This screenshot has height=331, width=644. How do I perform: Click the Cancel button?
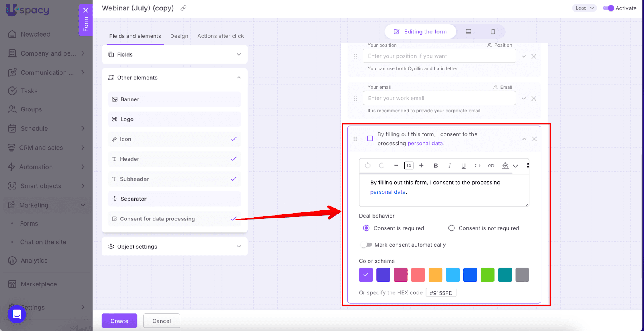161,321
